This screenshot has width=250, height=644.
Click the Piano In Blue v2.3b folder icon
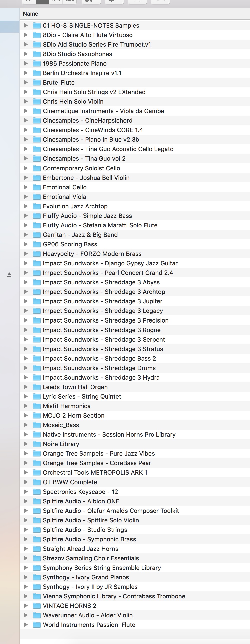(x=37, y=139)
